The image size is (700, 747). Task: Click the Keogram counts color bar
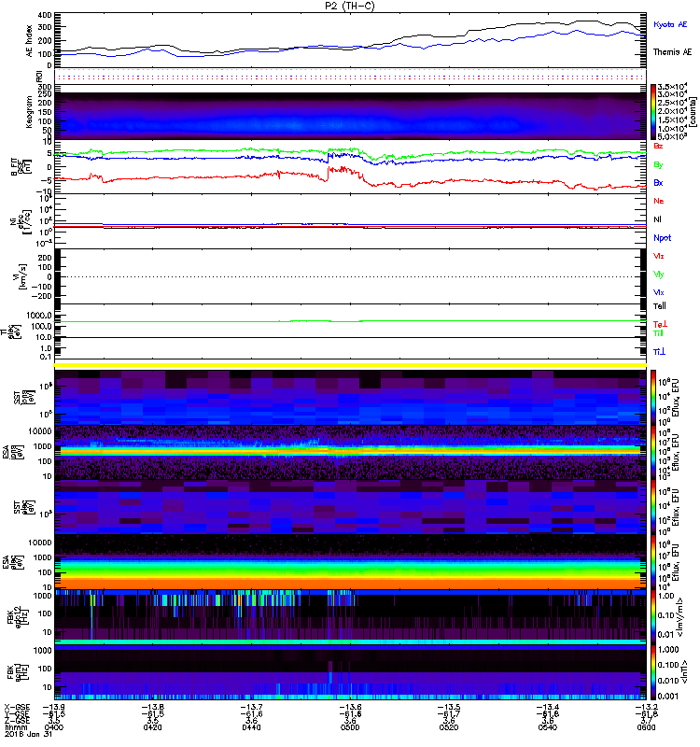[x=653, y=112]
